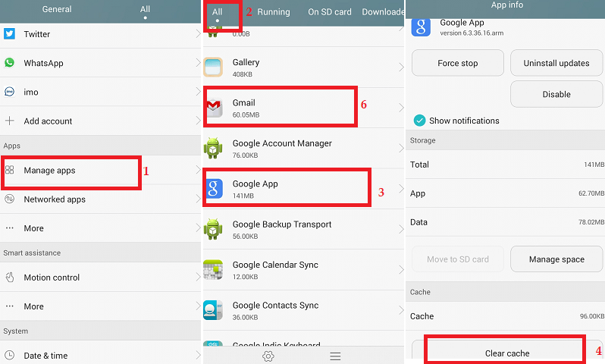Viewport: 605px width, 364px height.
Task: Tap the chevron on Google Backup Transport row
Action: tap(401, 229)
